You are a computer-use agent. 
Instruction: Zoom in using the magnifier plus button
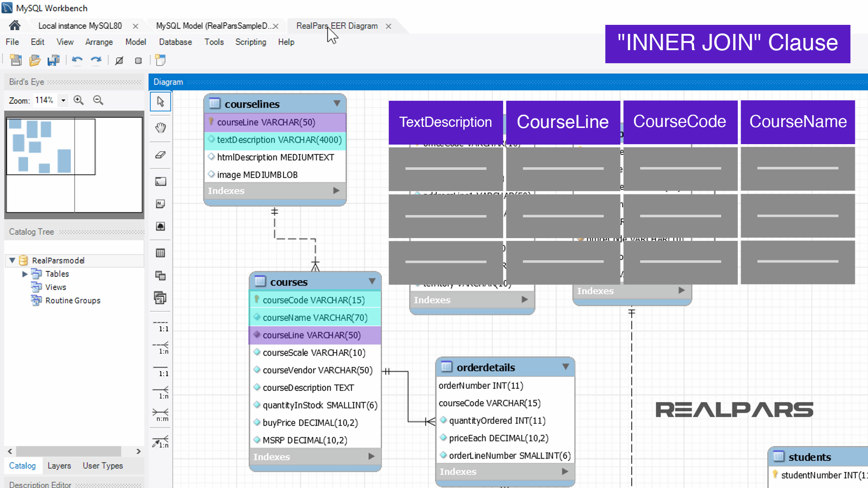[x=79, y=100]
